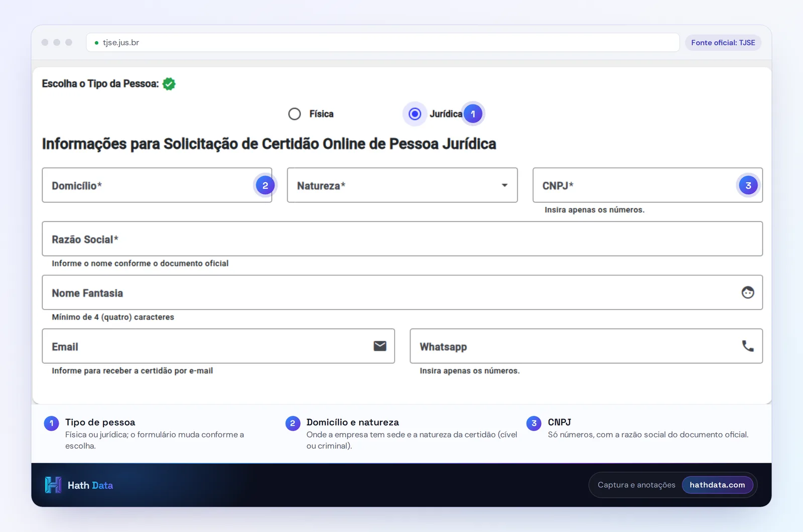Click the Hath Data brand name
803x532 pixels.
click(90, 485)
